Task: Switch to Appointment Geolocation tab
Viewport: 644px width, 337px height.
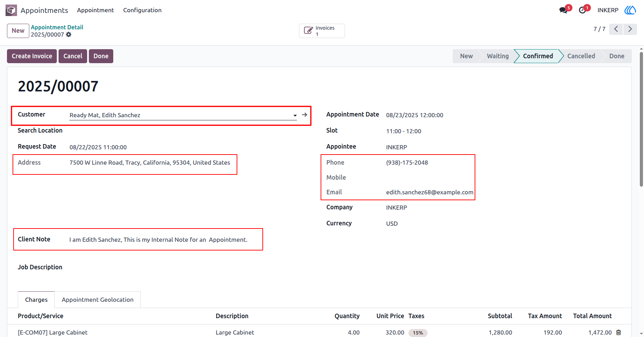Action: coord(98,300)
